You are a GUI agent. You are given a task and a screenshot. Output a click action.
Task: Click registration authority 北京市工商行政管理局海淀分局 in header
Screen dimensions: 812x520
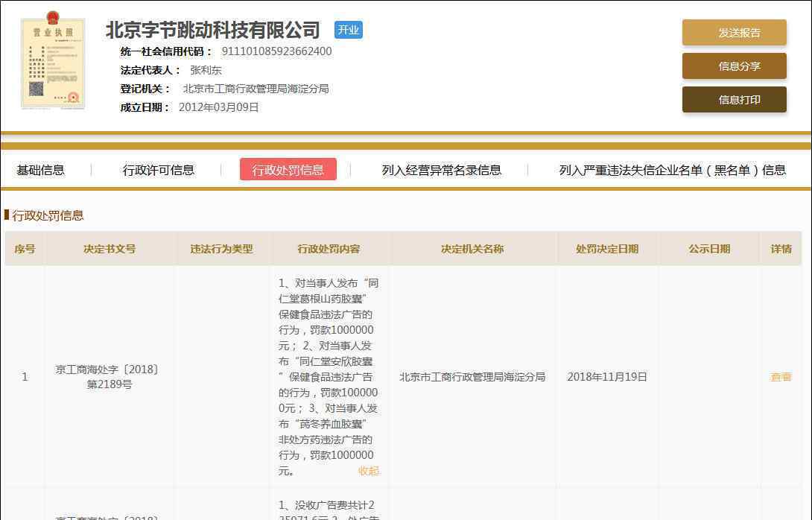pos(256,89)
